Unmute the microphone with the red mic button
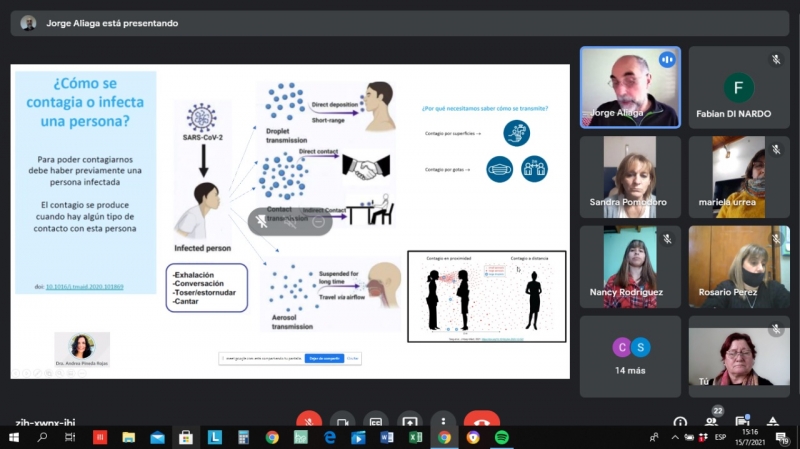The height and width of the screenshot is (449, 800). [x=309, y=419]
